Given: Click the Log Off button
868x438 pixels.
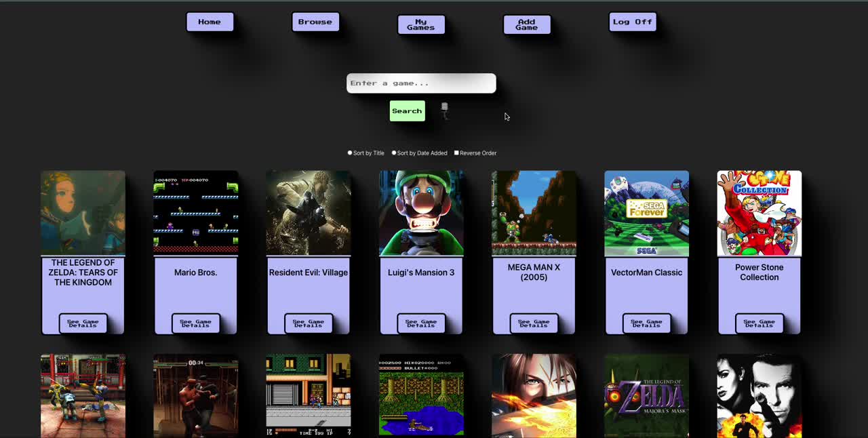Looking at the screenshot, I should coord(632,21).
